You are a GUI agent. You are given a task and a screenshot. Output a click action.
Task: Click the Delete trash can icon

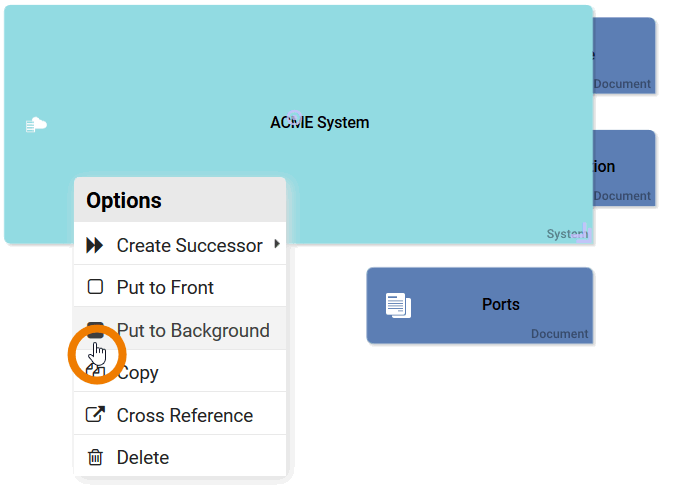[x=95, y=458]
